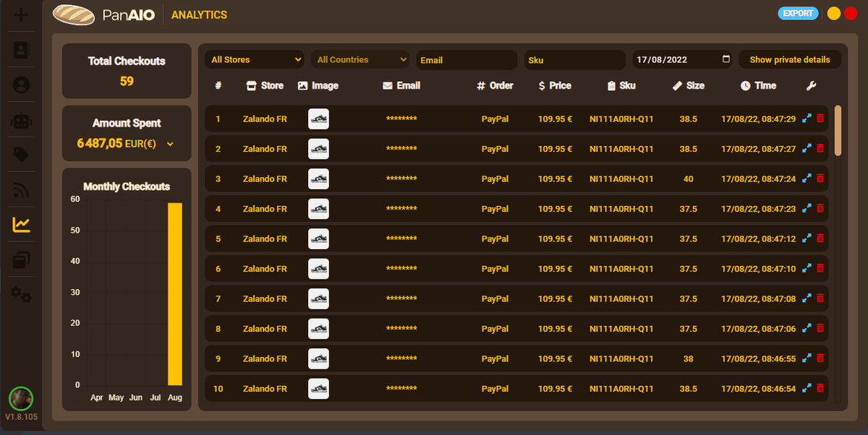Viewport: 868px width, 435px height.
Task: Expand row 10 checkout details
Action: 807,389
